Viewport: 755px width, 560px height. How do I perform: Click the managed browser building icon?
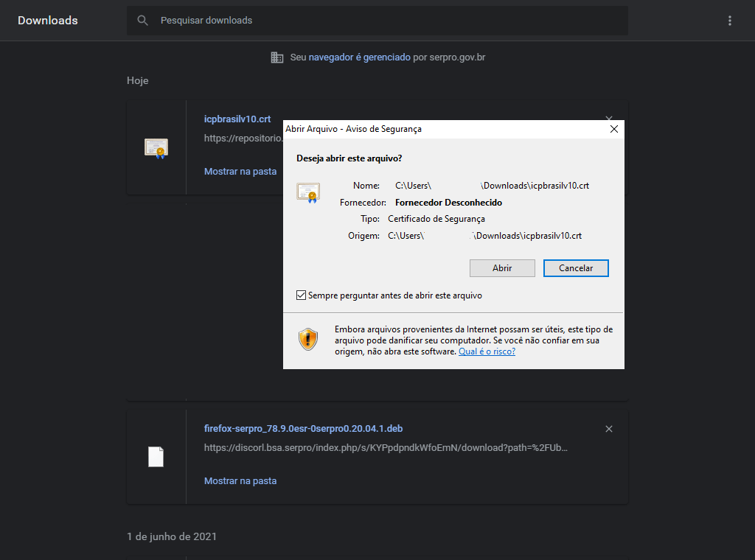point(277,57)
